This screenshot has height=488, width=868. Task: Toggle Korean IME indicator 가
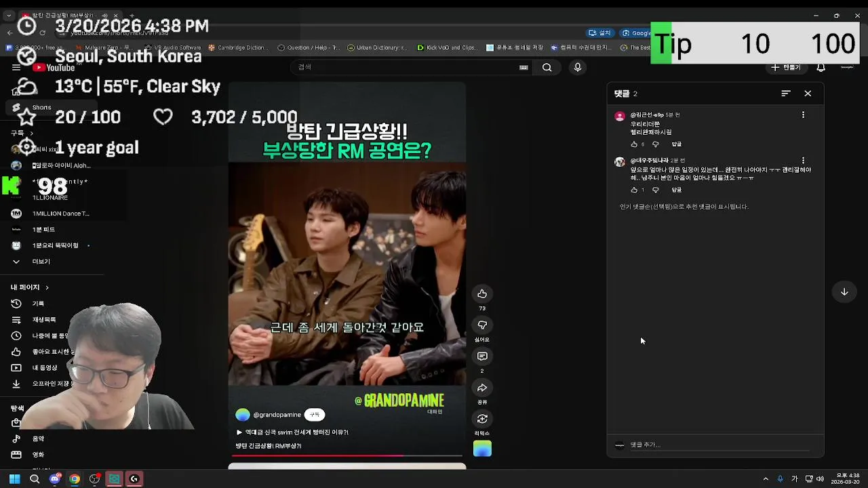point(794,479)
